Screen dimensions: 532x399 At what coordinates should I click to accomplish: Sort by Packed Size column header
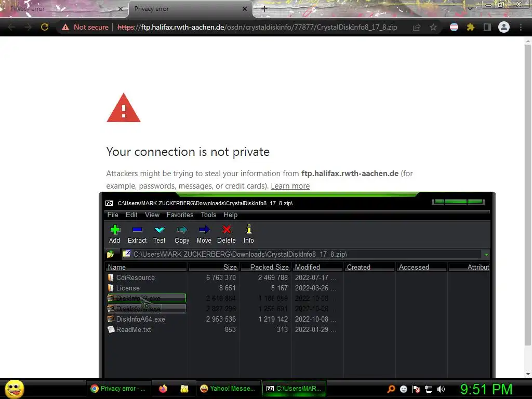pos(266,267)
